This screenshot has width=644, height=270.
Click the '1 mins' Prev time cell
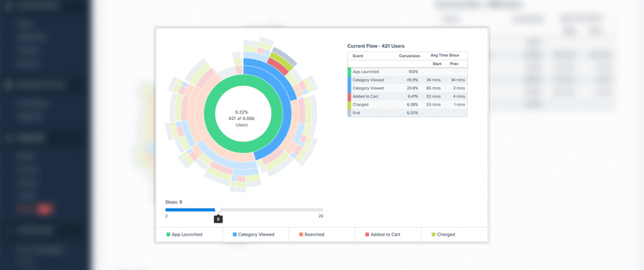coord(459,104)
